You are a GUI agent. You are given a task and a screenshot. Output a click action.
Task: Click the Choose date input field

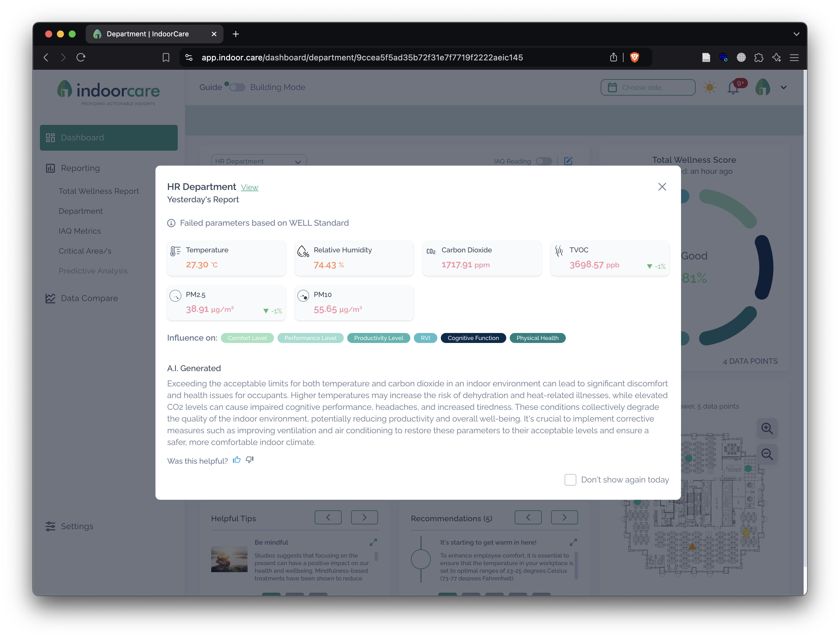coord(648,87)
